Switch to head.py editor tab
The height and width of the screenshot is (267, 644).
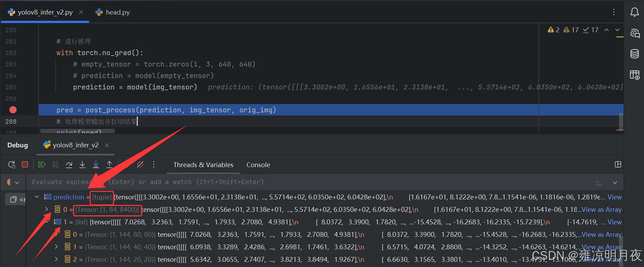point(113,12)
